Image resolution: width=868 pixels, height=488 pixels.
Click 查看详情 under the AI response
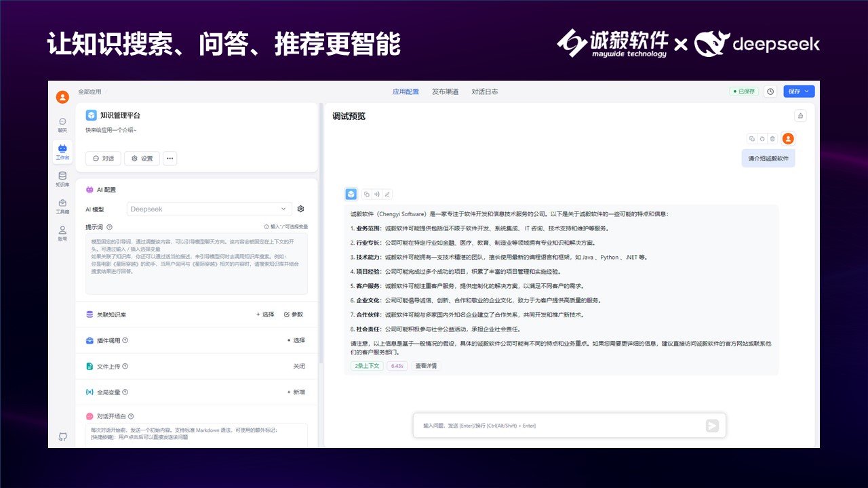click(x=426, y=366)
